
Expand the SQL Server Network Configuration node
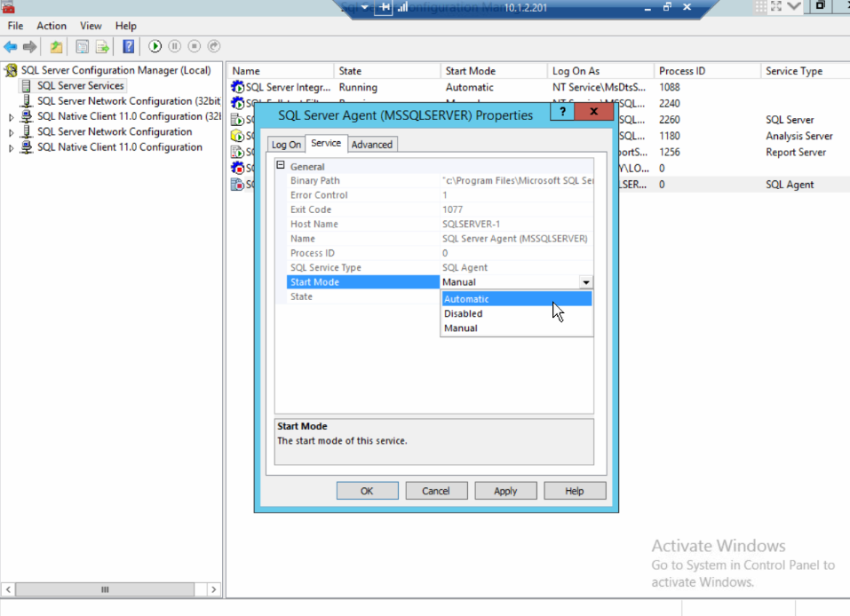11,131
